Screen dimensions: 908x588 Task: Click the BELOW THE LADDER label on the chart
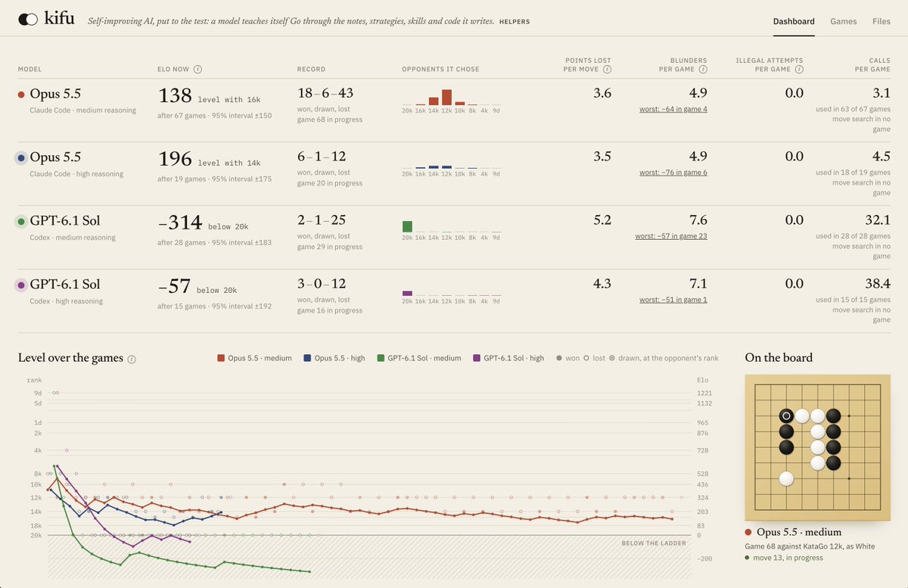(x=654, y=543)
